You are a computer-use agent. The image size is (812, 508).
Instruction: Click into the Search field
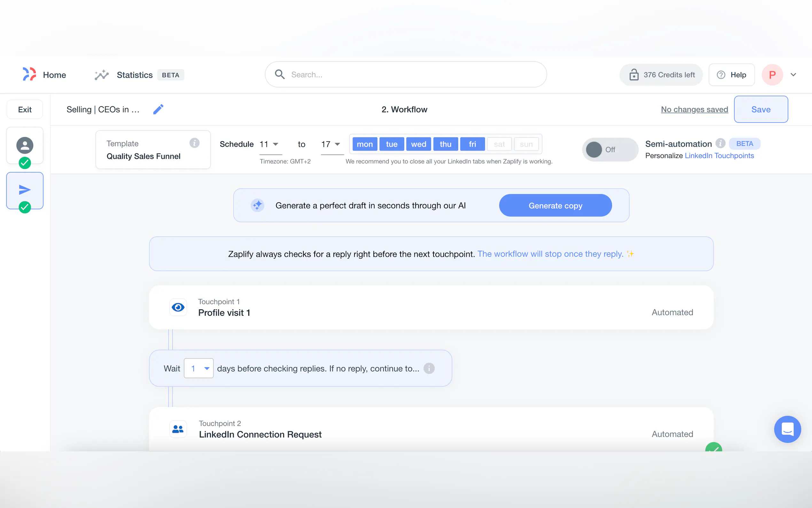406,75
